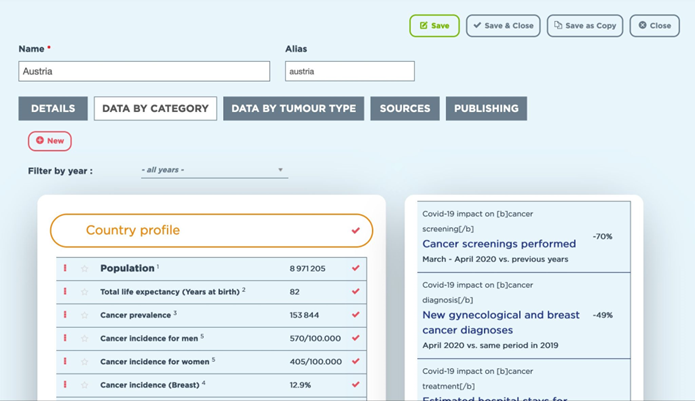
Task: Star the Total life expectancy row
Action: point(85,292)
